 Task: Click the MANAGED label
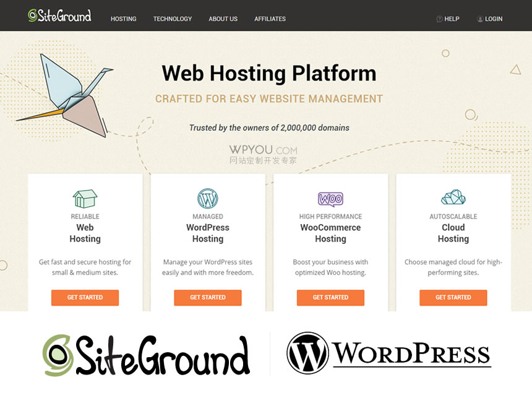[x=208, y=217]
